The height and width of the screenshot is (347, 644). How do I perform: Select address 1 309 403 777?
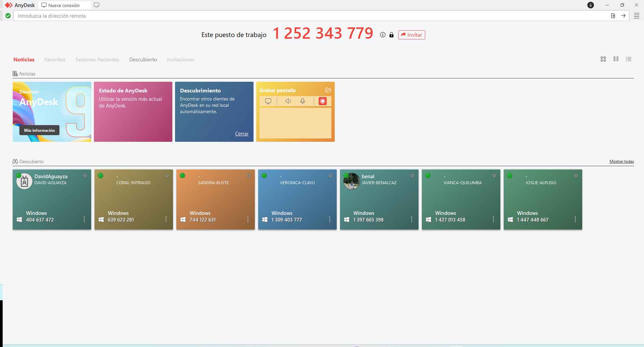click(287, 220)
